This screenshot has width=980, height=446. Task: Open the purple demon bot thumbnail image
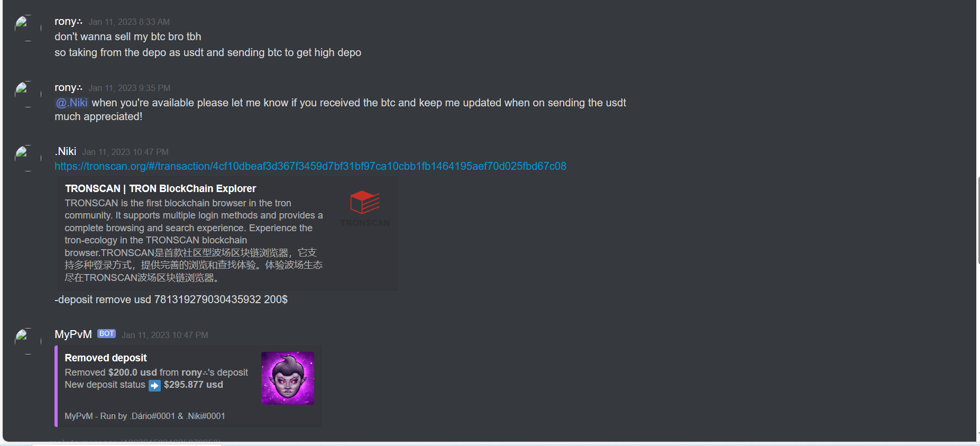[287, 378]
